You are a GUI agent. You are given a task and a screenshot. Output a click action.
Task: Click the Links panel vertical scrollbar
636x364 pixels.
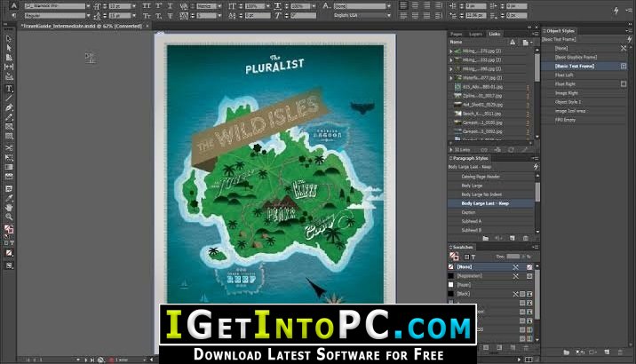click(x=537, y=93)
